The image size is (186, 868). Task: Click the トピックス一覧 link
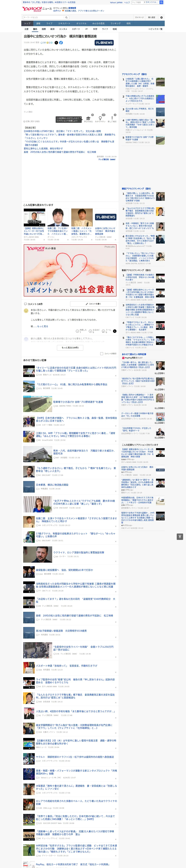pyautogui.click(x=155, y=29)
